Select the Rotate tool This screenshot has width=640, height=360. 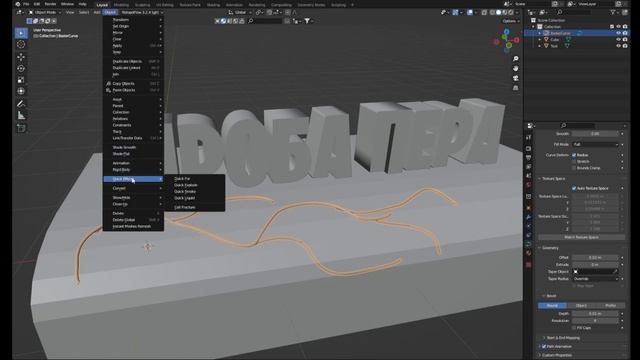[x=21, y=69]
